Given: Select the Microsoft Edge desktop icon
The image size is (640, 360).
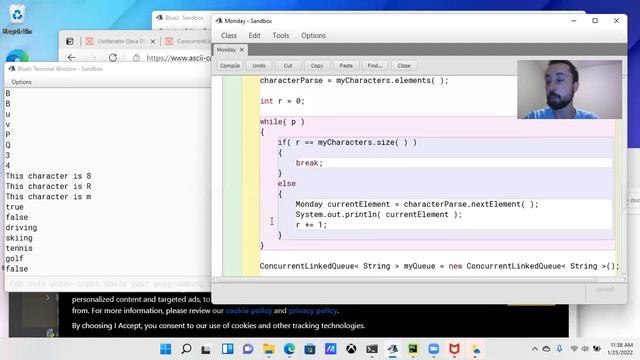Looking at the screenshot, I should click(17, 56).
